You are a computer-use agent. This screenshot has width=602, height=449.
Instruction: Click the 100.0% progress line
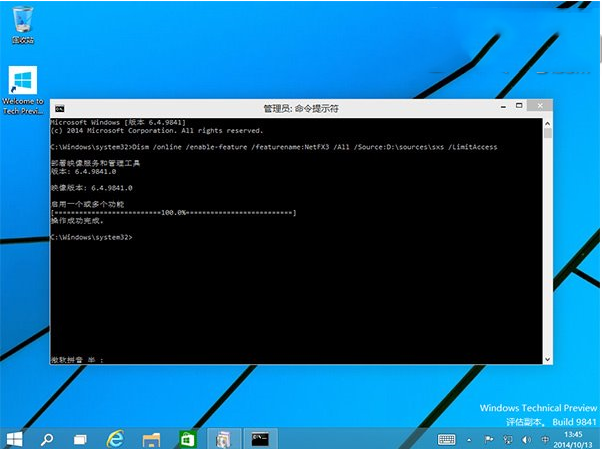(174, 212)
